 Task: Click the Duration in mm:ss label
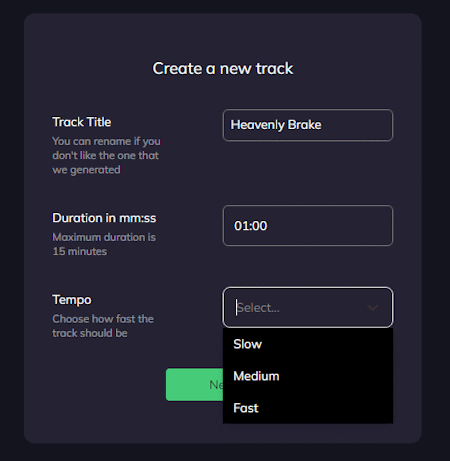point(104,218)
